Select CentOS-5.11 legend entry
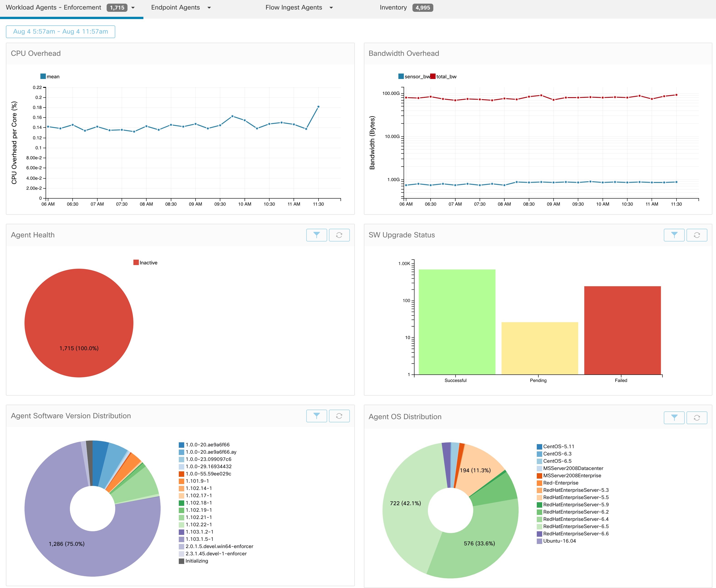Screen dimensions: 716x588 coord(556,446)
